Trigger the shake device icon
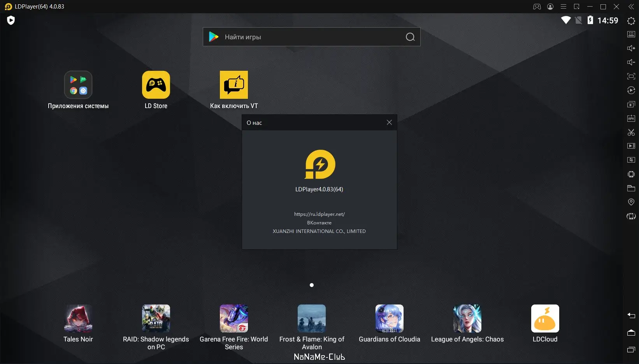 pos(631,174)
